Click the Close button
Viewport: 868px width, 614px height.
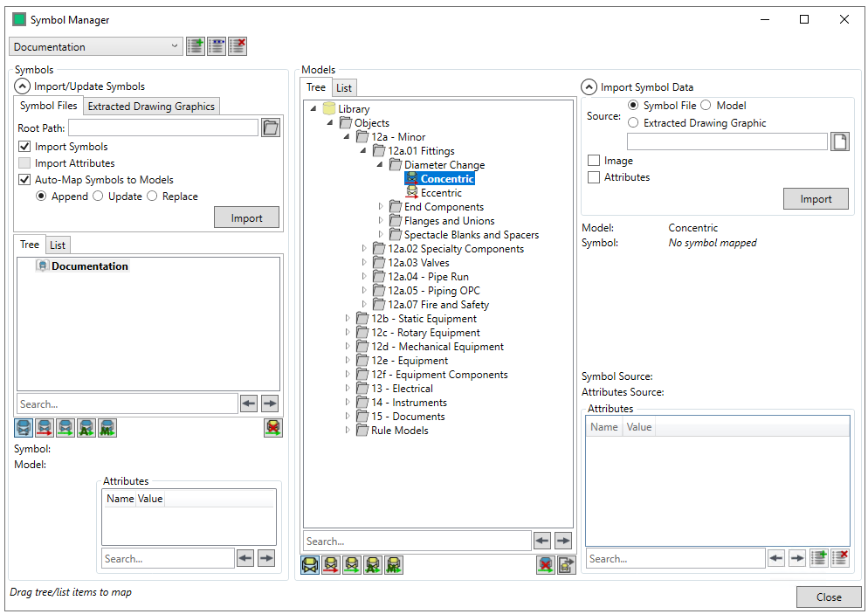coord(828,597)
